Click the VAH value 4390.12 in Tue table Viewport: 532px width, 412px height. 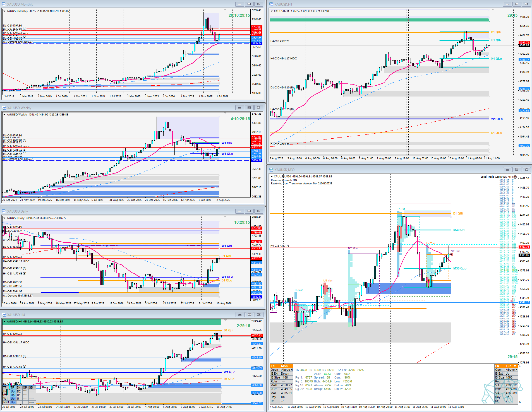pyautogui.click(x=511, y=385)
